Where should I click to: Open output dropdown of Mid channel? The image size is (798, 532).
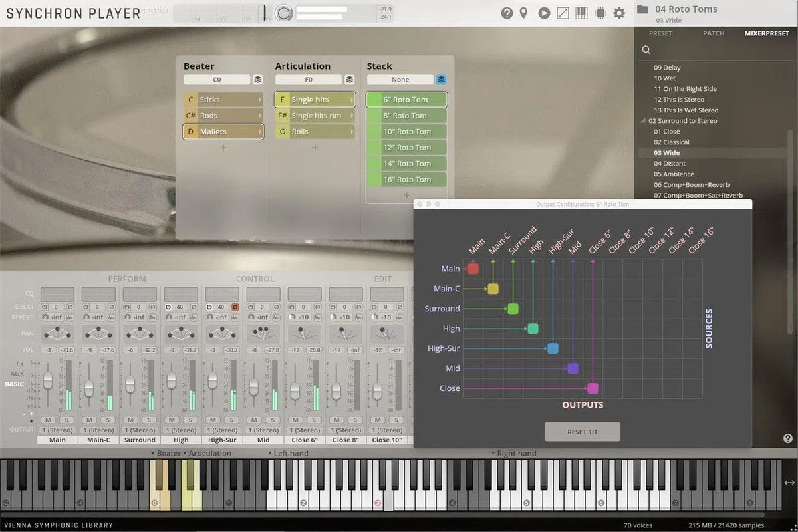263,430
